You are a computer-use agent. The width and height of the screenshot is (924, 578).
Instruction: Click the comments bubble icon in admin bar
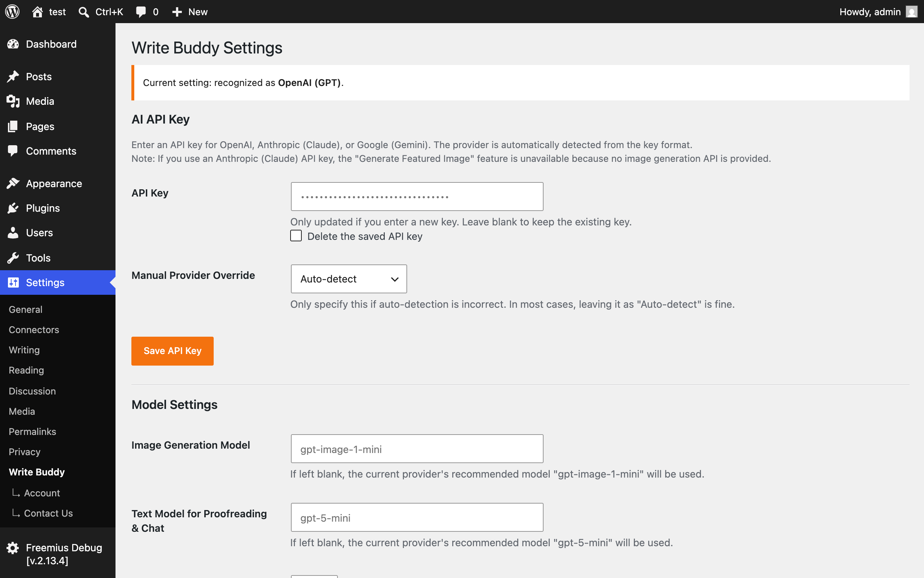[x=141, y=12]
